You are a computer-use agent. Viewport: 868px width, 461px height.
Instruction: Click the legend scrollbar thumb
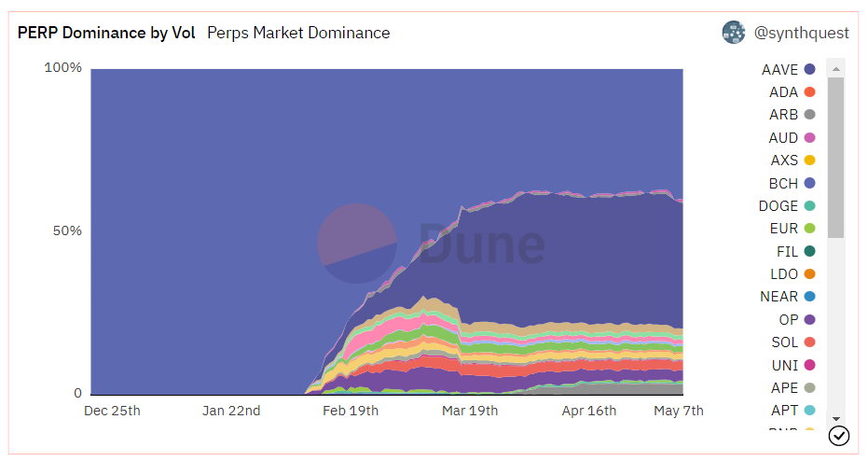coord(836,158)
